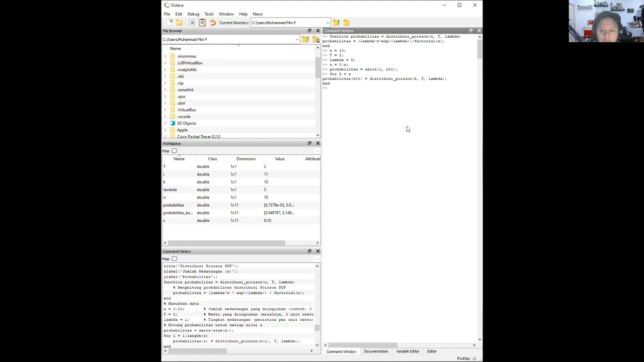
Task: Undock the Workspace panel
Action: pos(309,143)
